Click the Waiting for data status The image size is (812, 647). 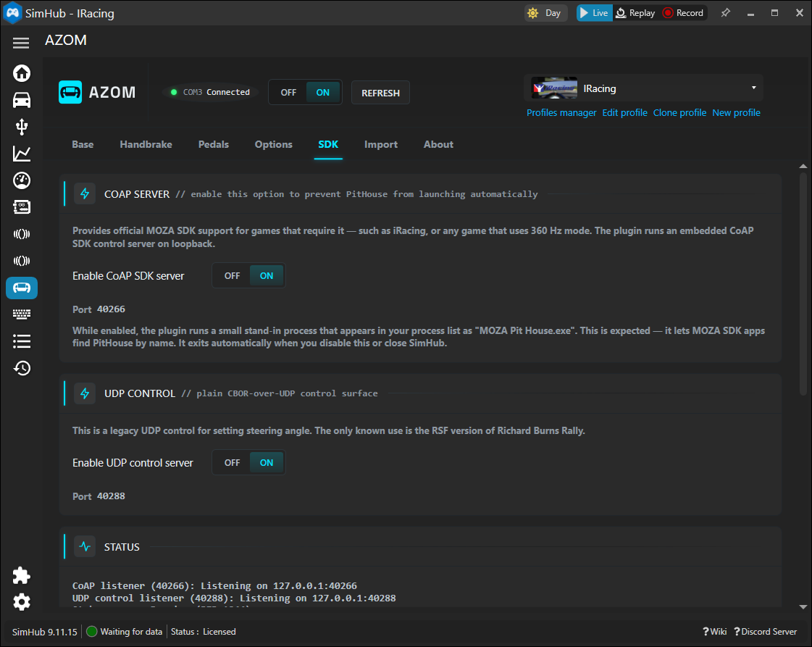point(125,632)
